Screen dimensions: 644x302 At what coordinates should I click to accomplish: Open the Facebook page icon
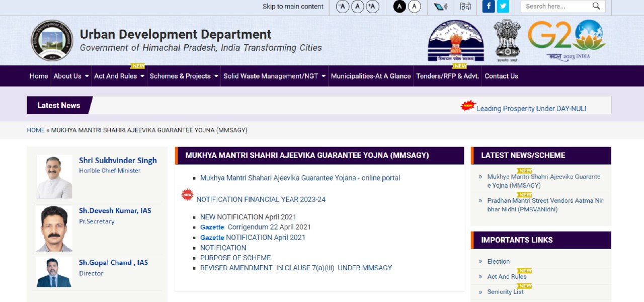click(x=489, y=7)
